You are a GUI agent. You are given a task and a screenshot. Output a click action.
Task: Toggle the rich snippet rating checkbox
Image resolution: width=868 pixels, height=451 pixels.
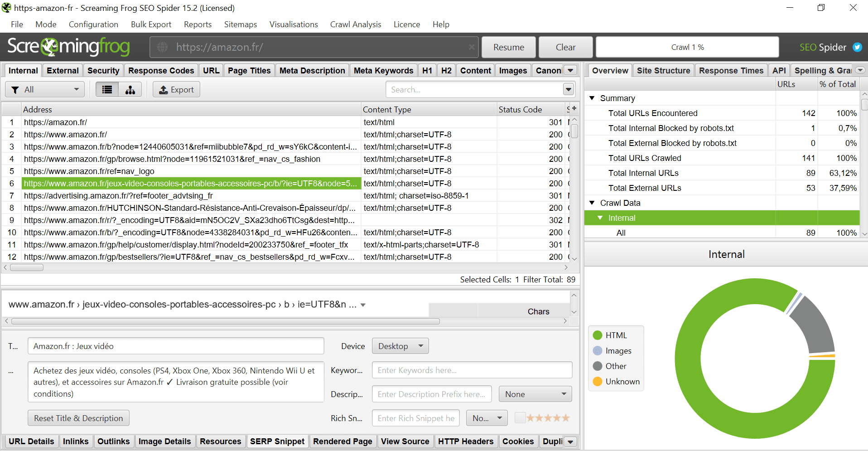click(x=520, y=417)
